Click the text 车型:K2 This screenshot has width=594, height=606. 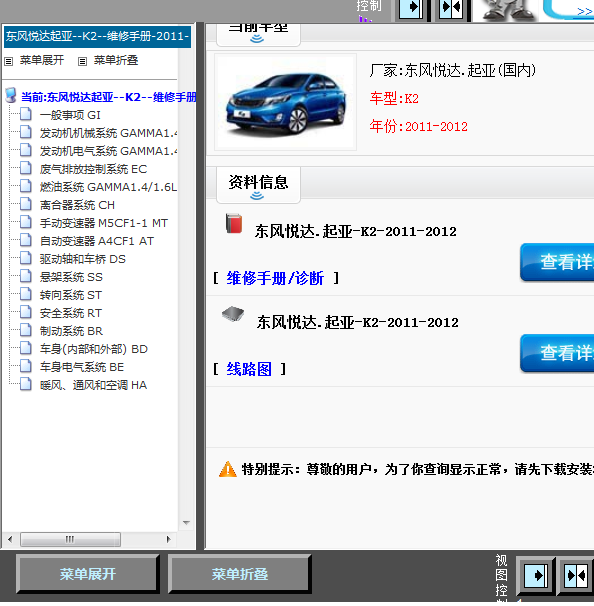tap(394, 98)
